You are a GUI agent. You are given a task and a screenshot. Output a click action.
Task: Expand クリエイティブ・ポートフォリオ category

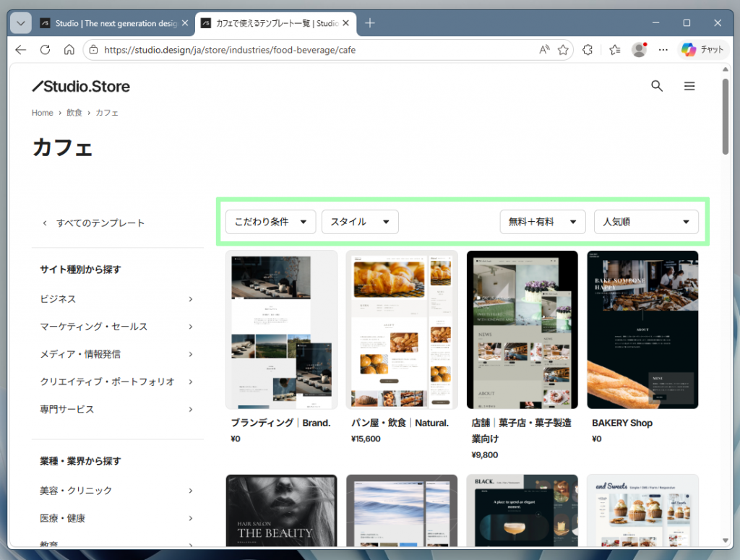[x=116, y=382]
